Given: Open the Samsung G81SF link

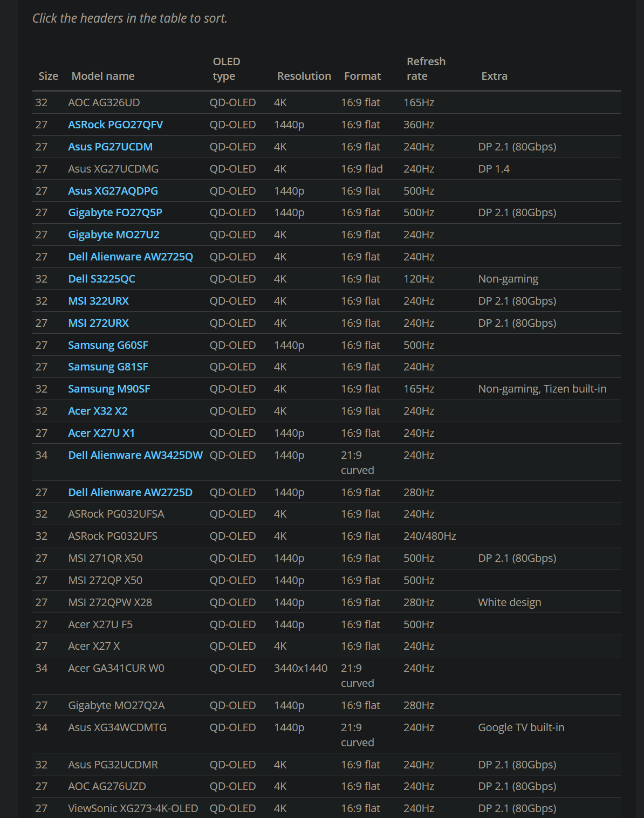Looking at the screenshot, I should coord(108,367).
